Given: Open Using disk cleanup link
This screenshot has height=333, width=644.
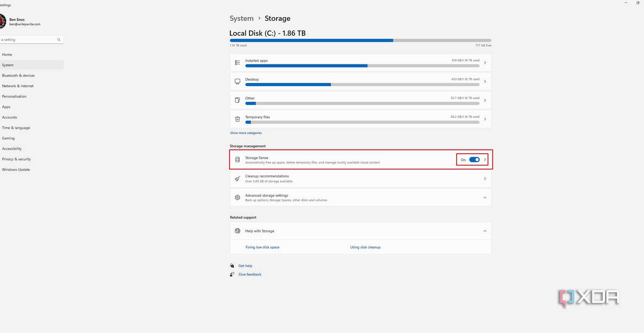Looking at the screenshot, I should [x=365, y=247].
